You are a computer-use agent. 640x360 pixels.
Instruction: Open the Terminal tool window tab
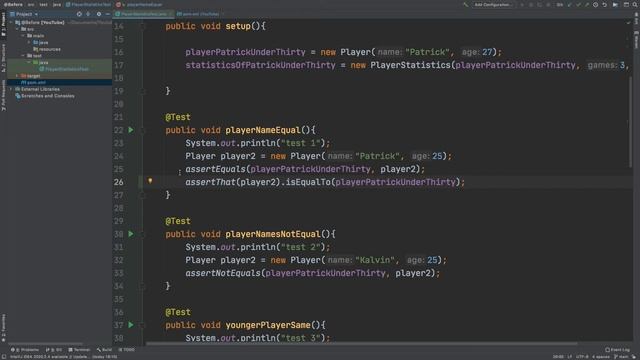click(x=79, y=350)
